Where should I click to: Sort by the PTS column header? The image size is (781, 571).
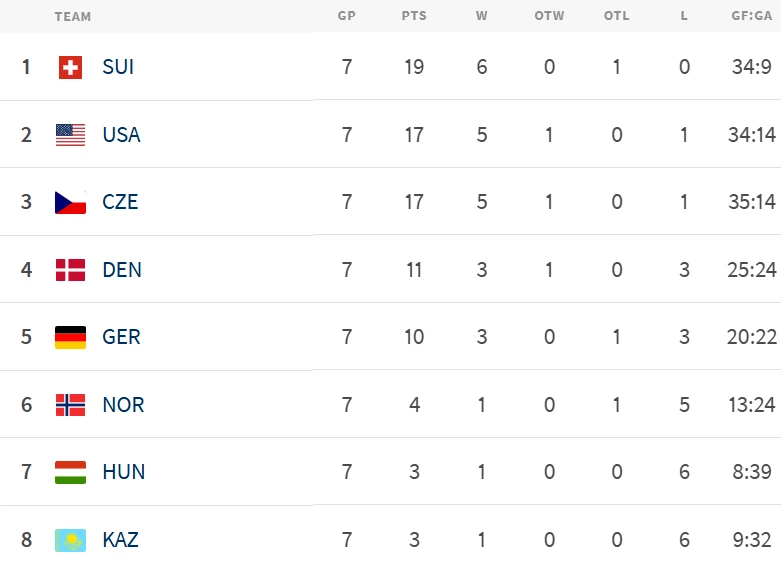click(x=414, y=16)
